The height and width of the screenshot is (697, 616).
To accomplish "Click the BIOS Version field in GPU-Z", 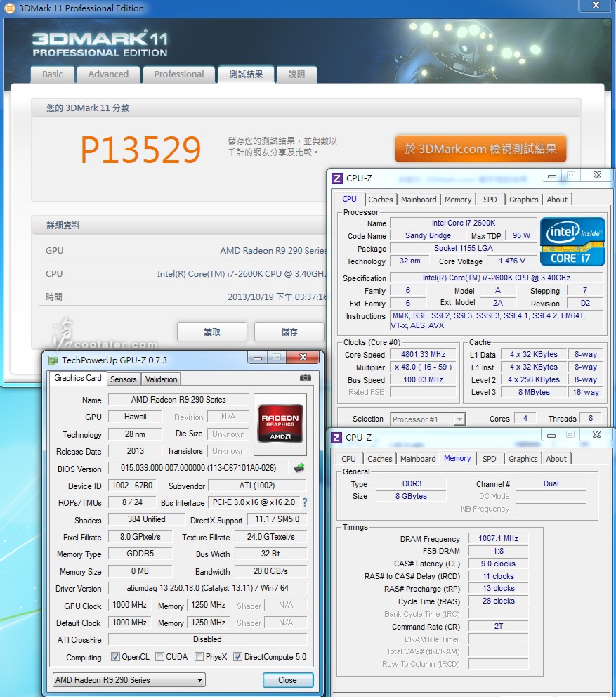I will [198, 468].
